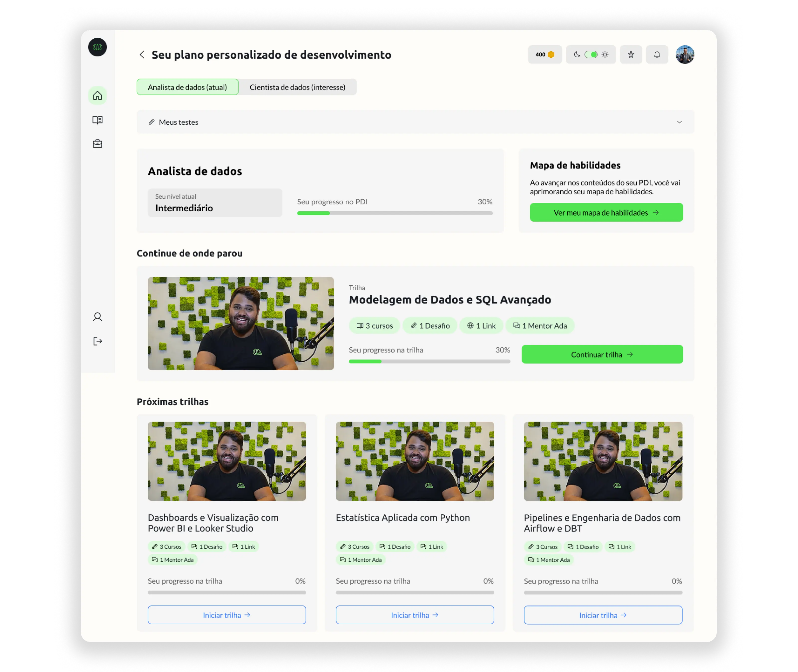Screen dimensions: 798x672
Task: Open the notifications bell
Action: 657,55
